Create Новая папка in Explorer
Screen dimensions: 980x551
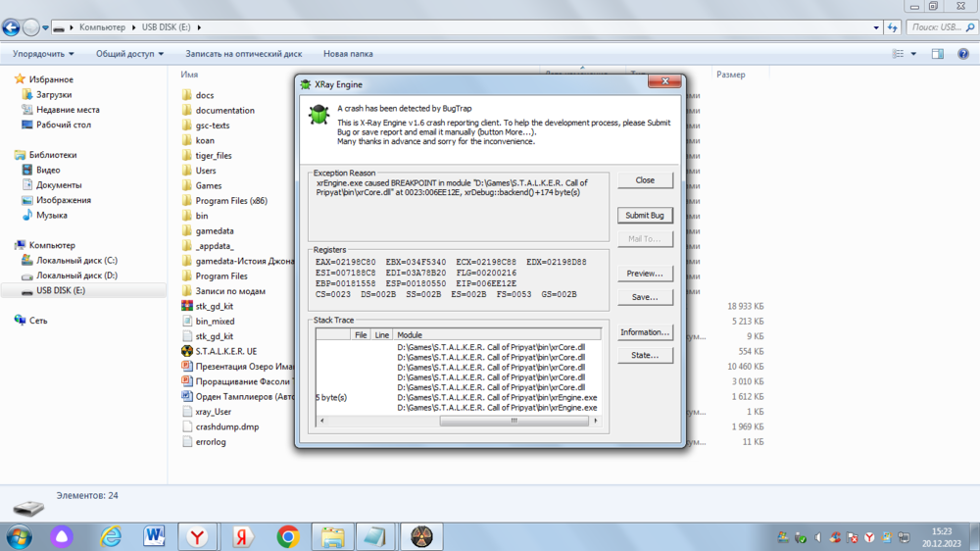tap(348, 54)
